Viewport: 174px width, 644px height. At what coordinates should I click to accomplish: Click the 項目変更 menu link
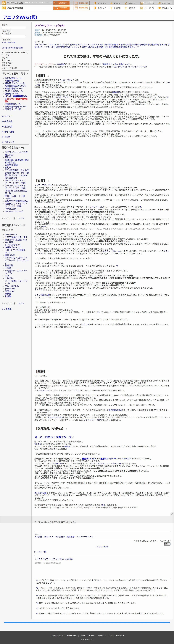click(x=38, y=536)
